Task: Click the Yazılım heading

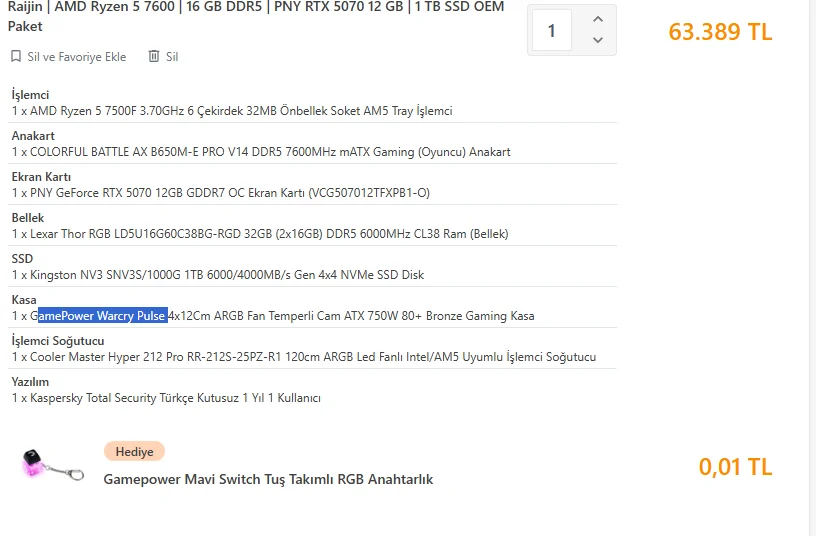Action: coord(30,382)
